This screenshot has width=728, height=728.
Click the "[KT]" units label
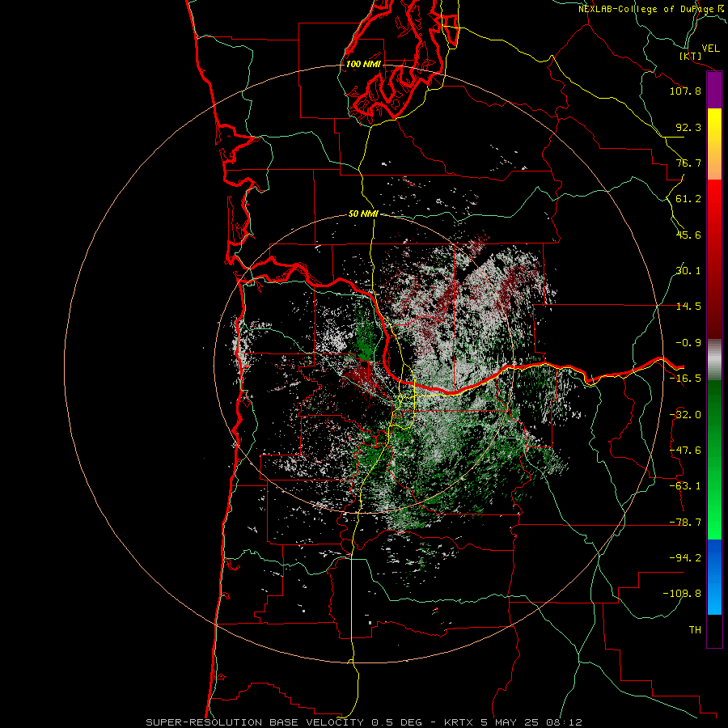coord(691,56)
